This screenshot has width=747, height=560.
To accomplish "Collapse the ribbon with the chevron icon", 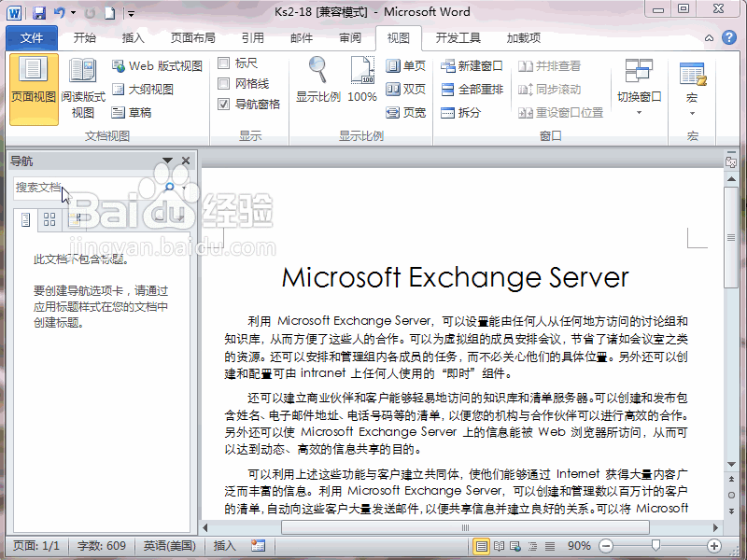I will 709,38.
